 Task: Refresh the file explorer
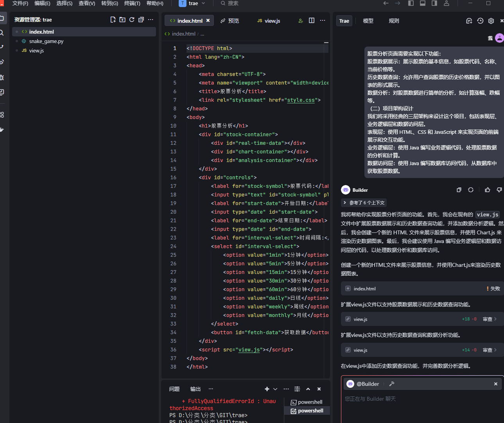[x=132, y=20]
